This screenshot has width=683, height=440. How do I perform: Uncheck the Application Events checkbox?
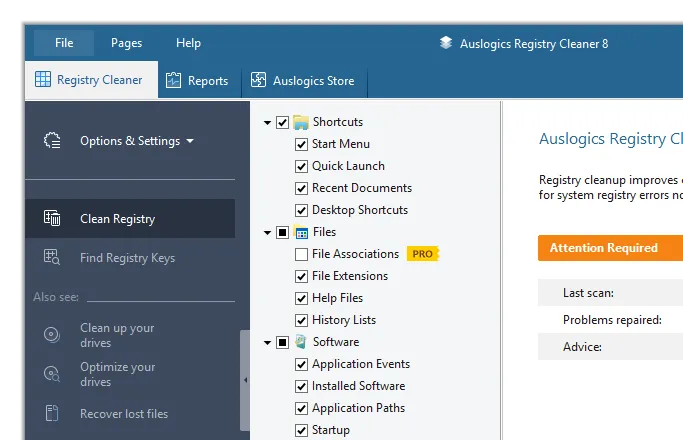point(301,364)
